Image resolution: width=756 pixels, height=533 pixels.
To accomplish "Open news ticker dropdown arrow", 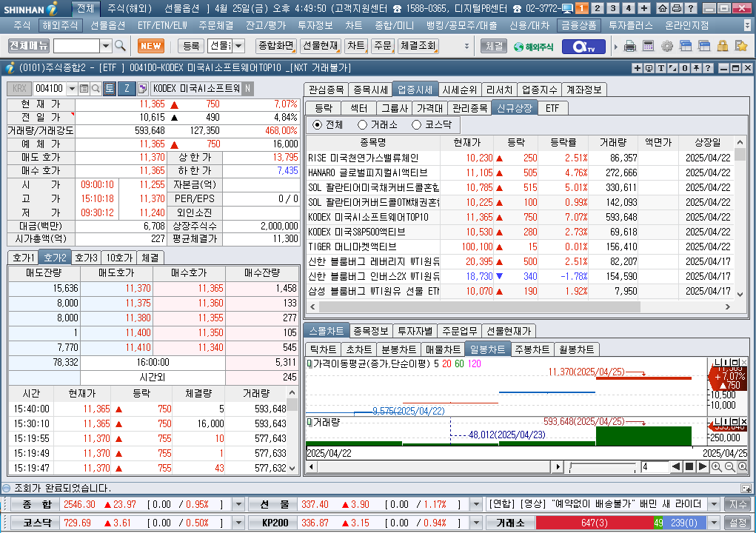I will click(x=714, y=505).
